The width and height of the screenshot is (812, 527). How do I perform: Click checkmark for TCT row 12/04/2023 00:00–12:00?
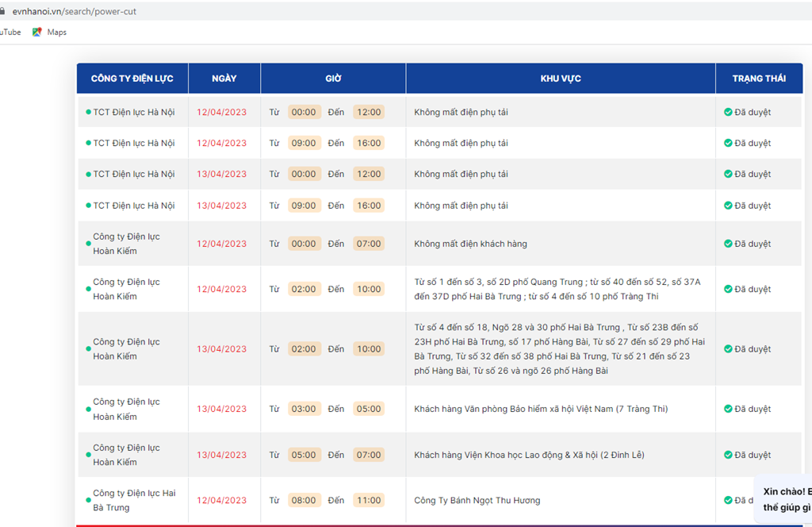pos(728,112)
